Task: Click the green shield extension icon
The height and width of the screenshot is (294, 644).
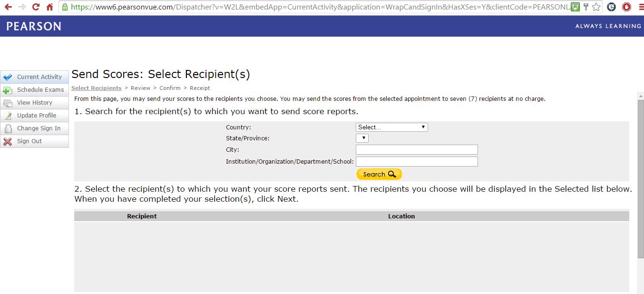Action: (576, 7)
